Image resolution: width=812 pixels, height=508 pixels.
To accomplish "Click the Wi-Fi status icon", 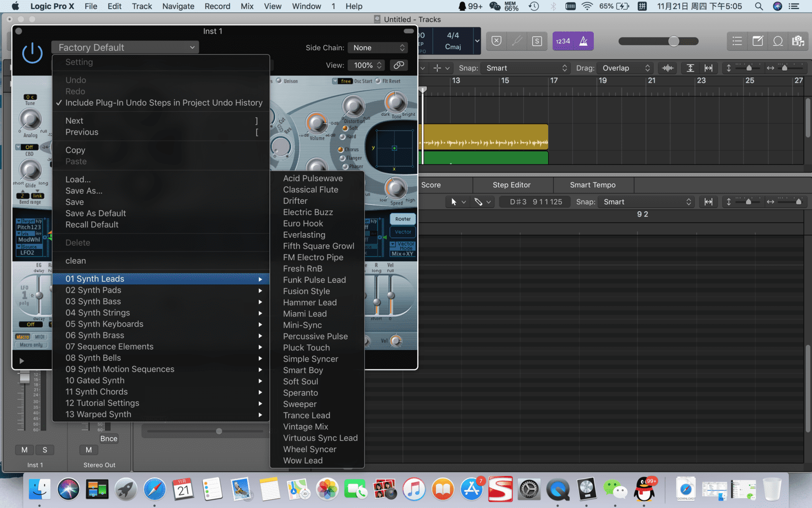I will click(587, 6).
